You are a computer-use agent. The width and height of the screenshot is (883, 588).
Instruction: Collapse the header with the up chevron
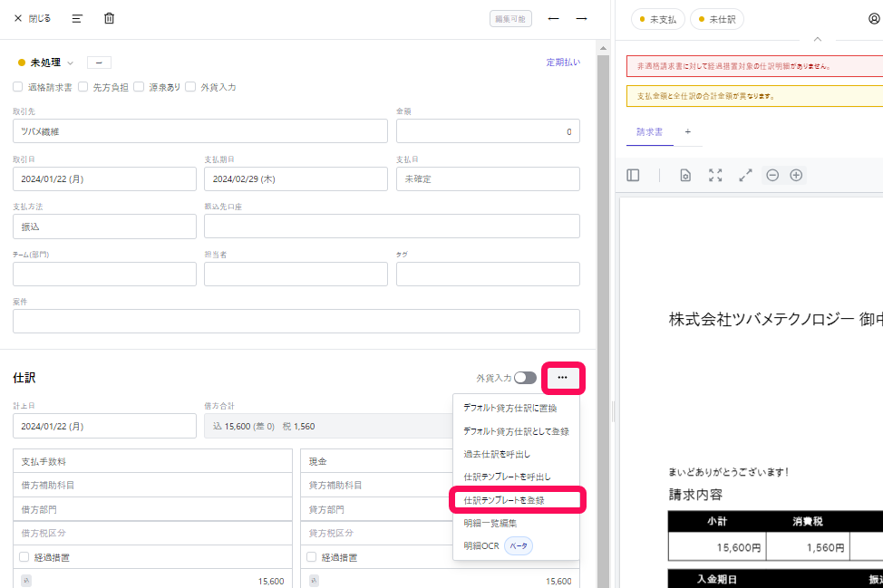[818, 39]
